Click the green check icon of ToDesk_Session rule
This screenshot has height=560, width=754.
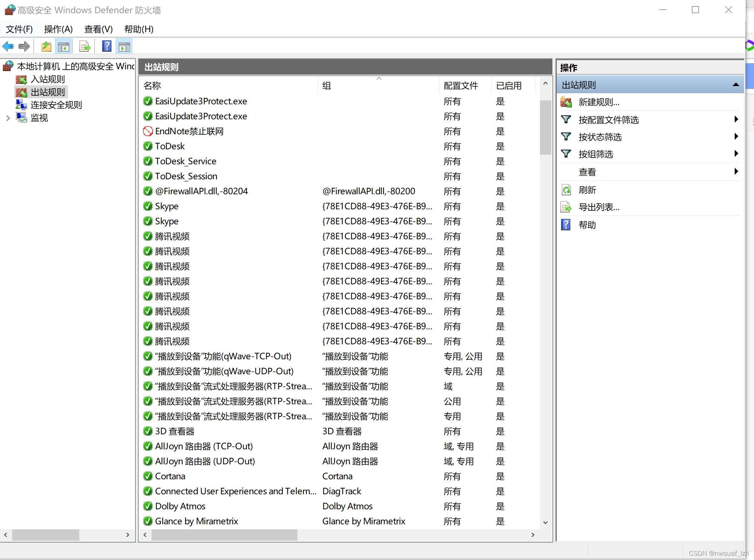(148, 176)
